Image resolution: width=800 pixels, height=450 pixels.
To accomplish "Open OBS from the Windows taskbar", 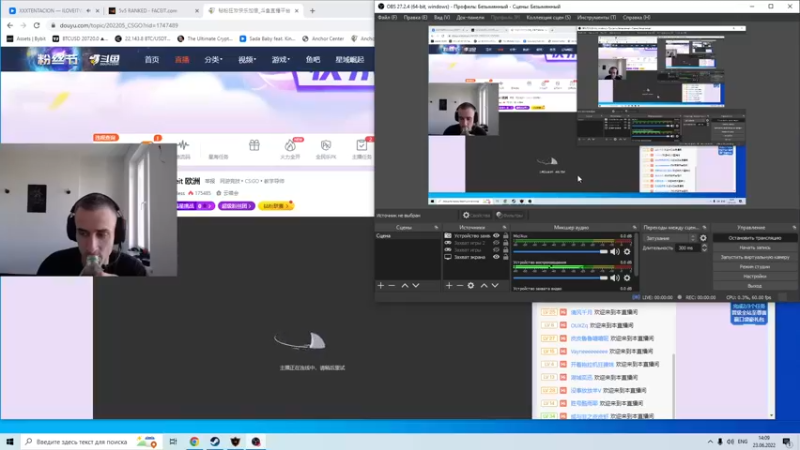I will (x=256, y=442).
